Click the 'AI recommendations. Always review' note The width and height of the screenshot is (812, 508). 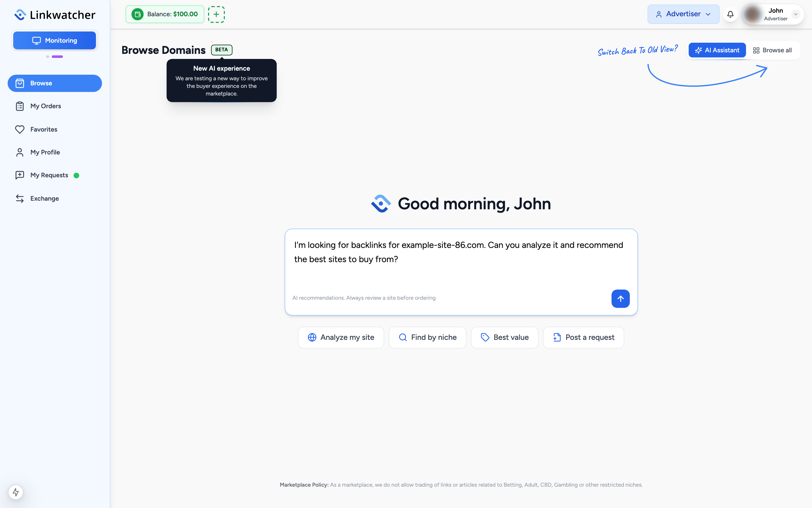[x=364, y=298]
